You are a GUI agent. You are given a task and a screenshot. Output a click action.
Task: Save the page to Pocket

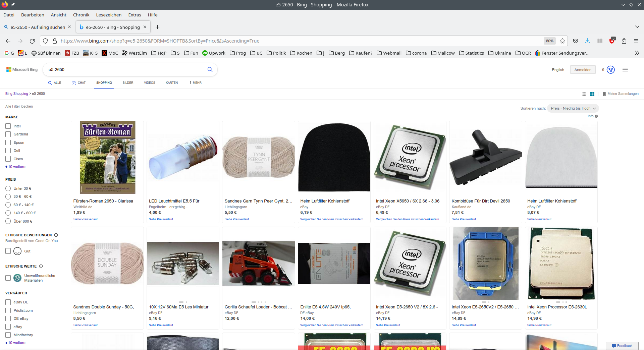click(576, 41)
